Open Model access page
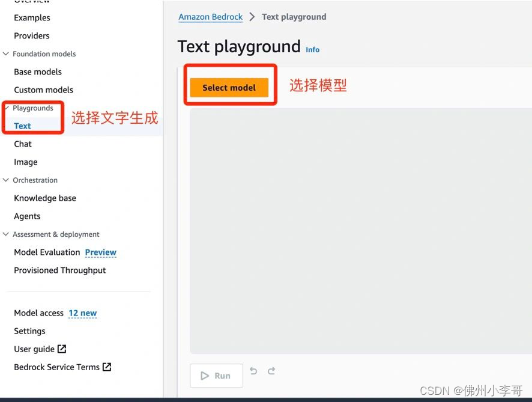Screen dimensions: 532x402 38,313
